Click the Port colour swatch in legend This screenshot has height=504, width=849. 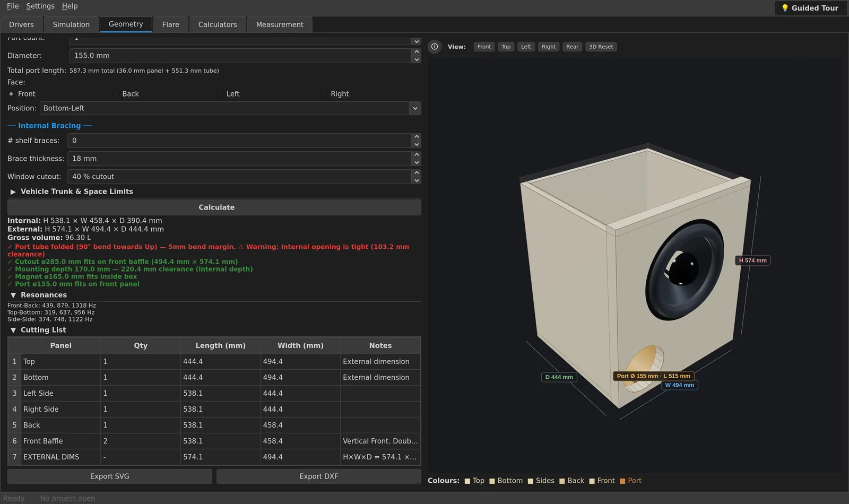pos(622,481)
